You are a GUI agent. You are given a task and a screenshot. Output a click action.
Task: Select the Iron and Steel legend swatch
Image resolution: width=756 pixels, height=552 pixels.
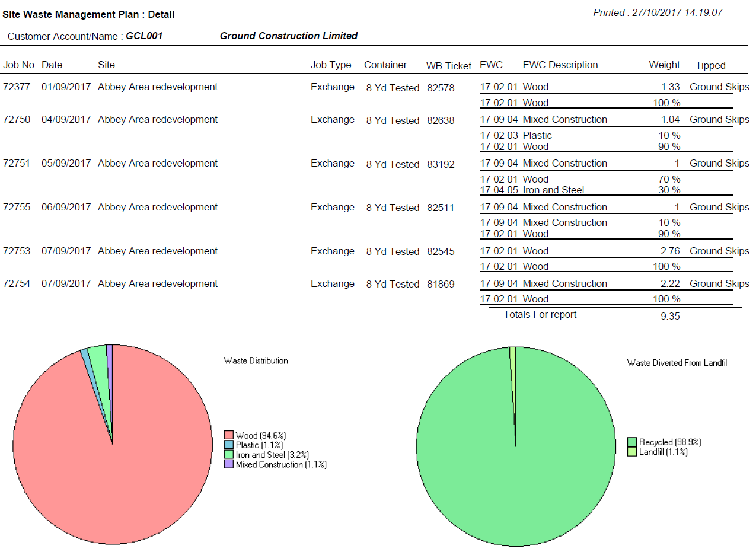click(228, 455)
